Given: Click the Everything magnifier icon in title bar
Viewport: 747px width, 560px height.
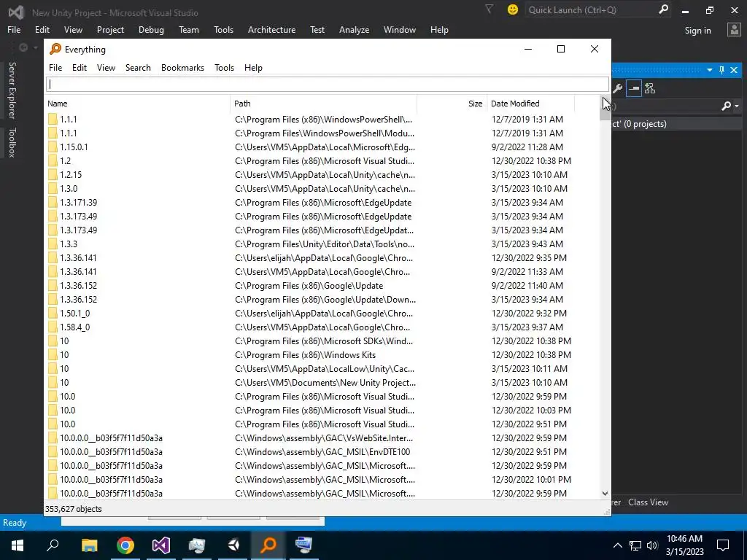Looking at the screenshot, I should click(x=55, y=49).
